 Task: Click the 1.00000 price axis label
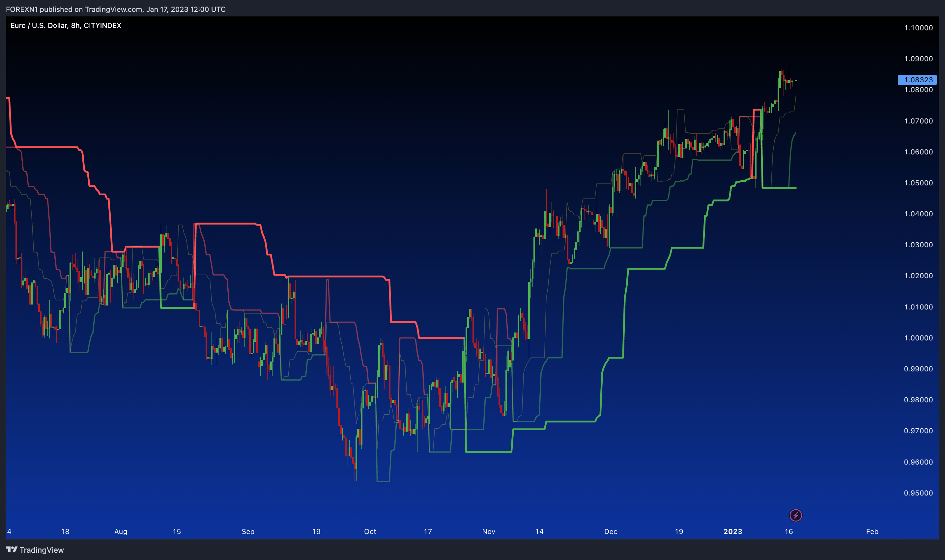coord(918,338)
